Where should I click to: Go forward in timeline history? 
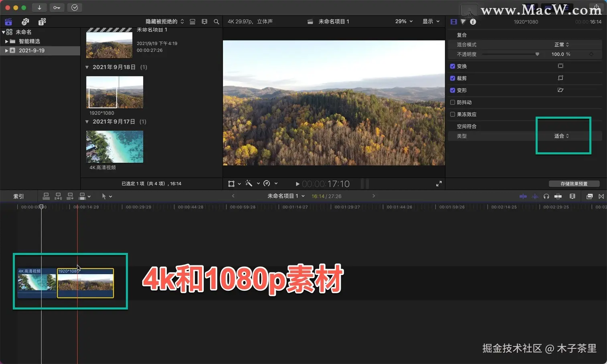tap(373, 196)
